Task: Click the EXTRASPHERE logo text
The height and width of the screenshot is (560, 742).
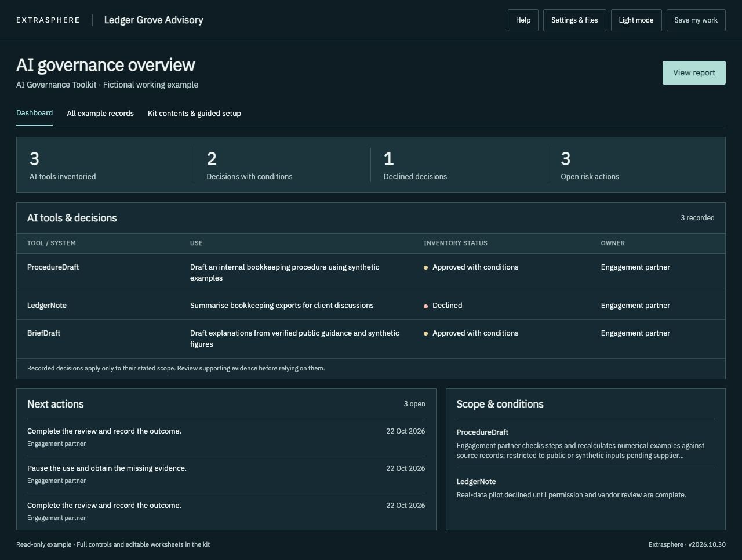Action: coord(48,20)
